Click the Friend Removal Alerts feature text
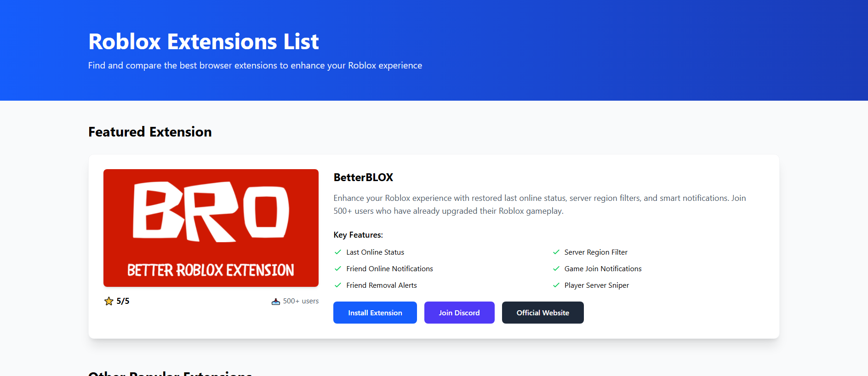The width and height of the screenshot is (868, 376). [x=382, y=285]
